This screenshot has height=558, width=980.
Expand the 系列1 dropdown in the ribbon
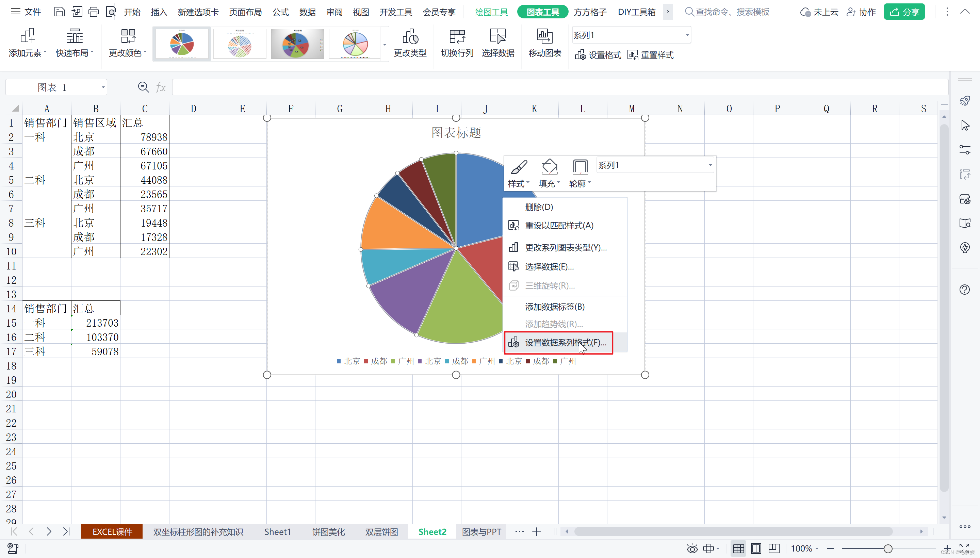click(687, 35)
